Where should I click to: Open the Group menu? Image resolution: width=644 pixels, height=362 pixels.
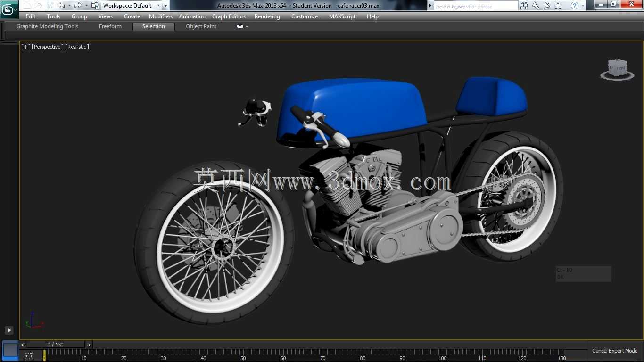tap(79, 16)
